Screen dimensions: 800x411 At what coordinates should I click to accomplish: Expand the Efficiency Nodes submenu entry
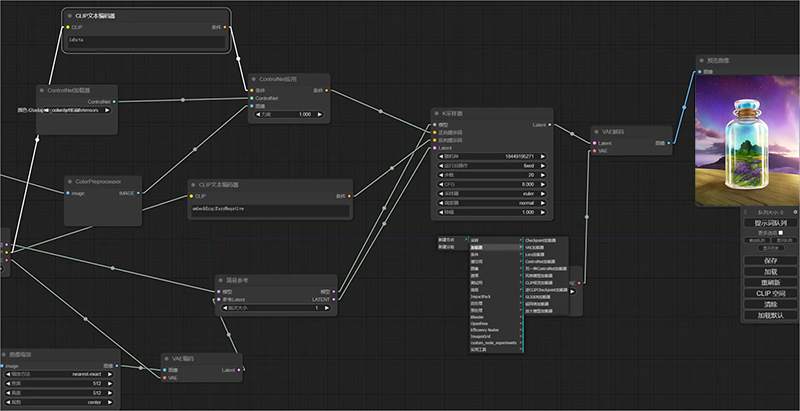(x=496, y=330)
